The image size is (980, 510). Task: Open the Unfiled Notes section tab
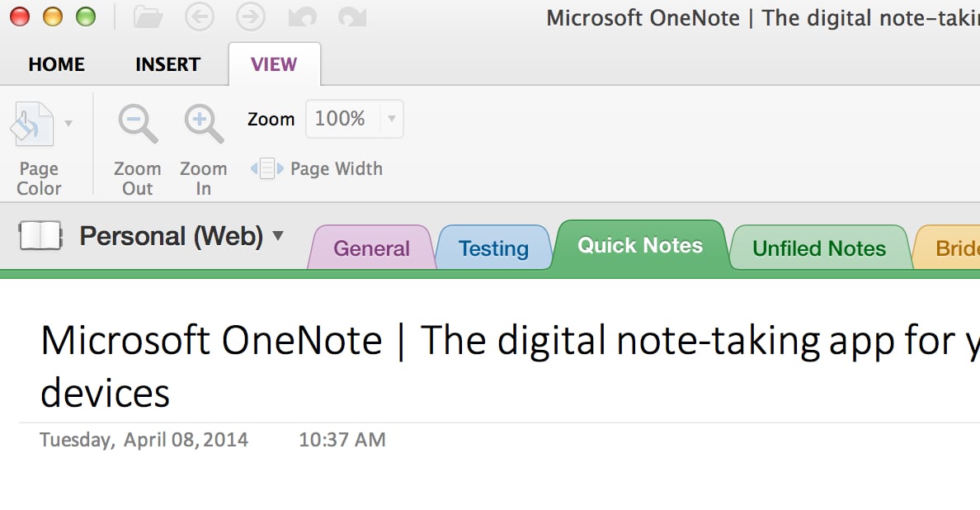pos(819,248)
